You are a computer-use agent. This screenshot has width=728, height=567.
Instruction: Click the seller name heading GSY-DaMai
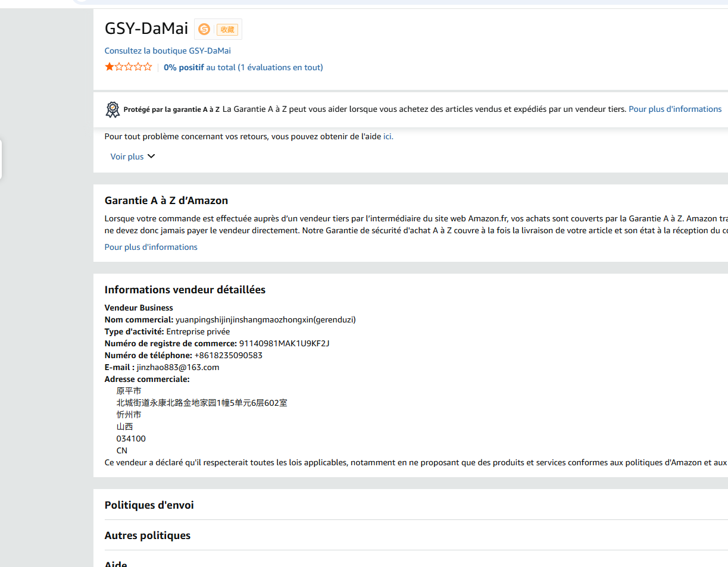(146, 28)
